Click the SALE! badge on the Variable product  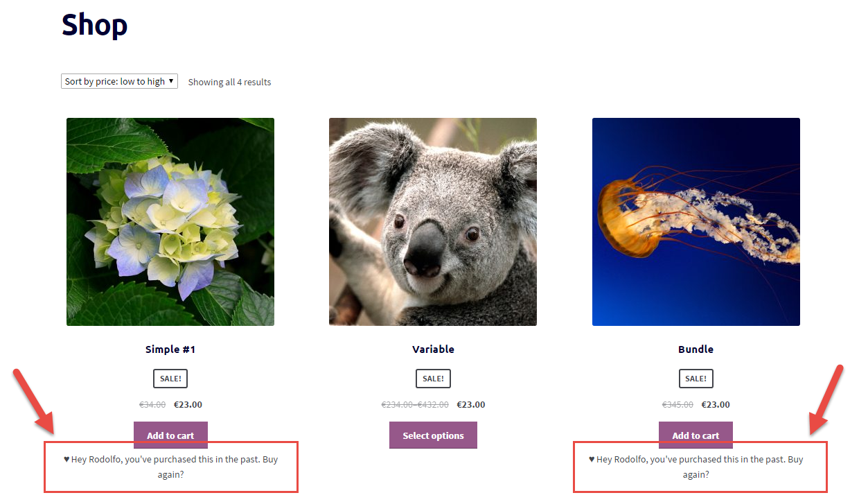pos(433,378)
